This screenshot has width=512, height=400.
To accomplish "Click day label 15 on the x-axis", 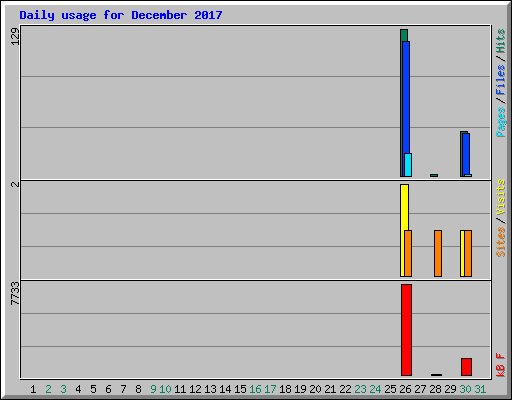I will (x=240, y=389).
